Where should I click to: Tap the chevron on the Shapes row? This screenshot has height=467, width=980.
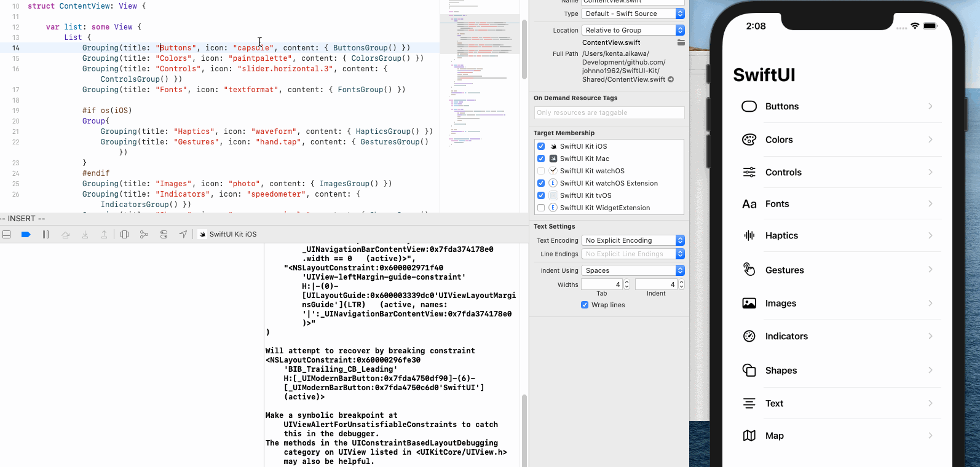coord(930,370)
